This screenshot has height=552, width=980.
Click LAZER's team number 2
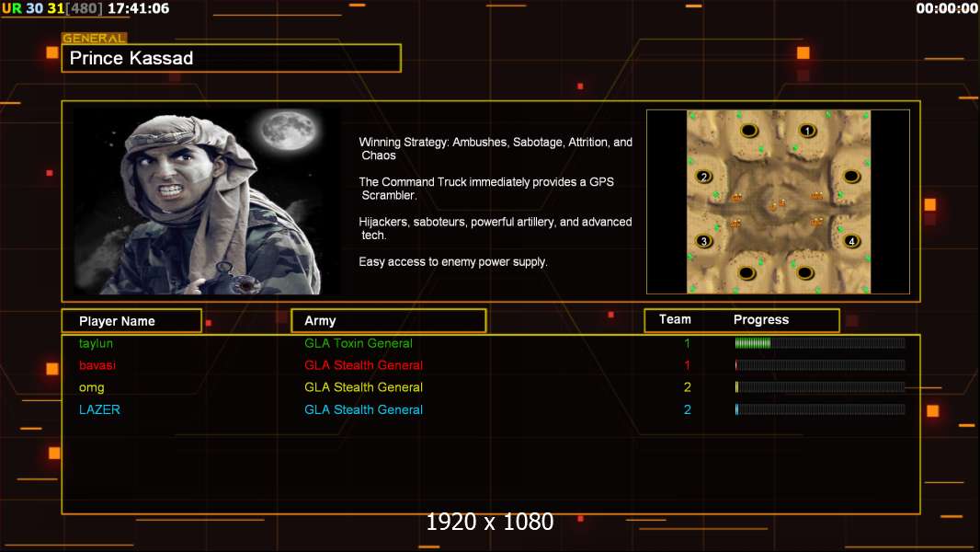(x=687, y=409)
